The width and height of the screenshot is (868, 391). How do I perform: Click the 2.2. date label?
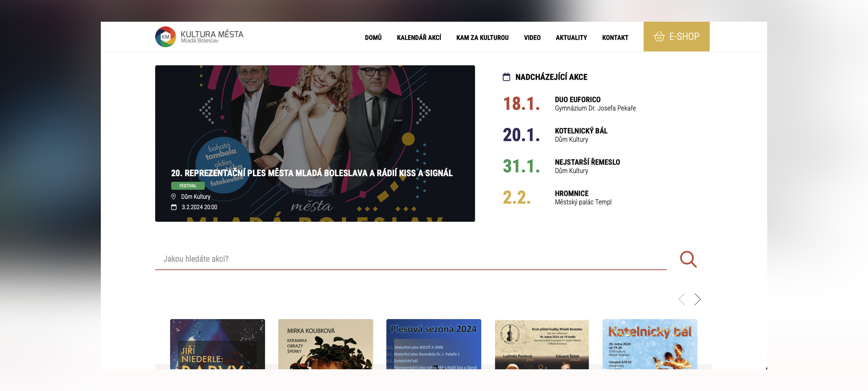click(x=517, y=197)
